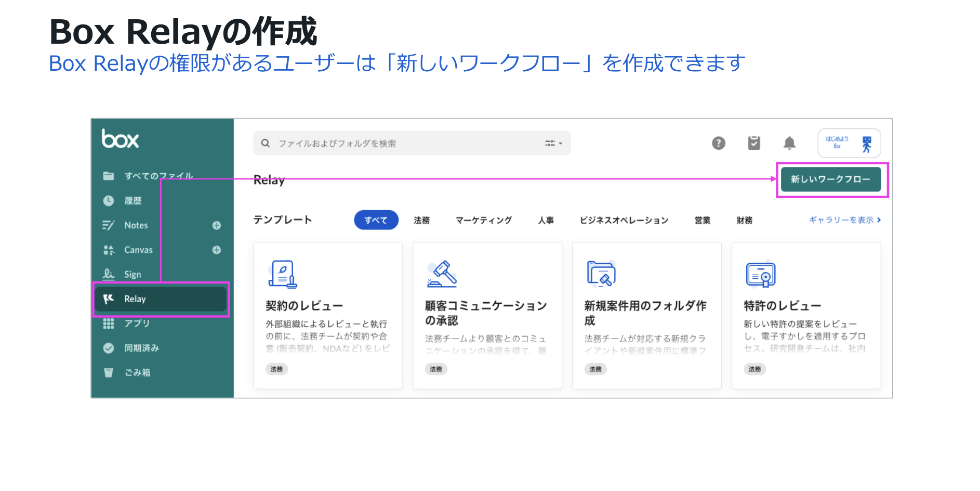Open the help question mark icon
The height and width of the screenshot is (491, 980).
pyautogui.click(x=718, y=143)
